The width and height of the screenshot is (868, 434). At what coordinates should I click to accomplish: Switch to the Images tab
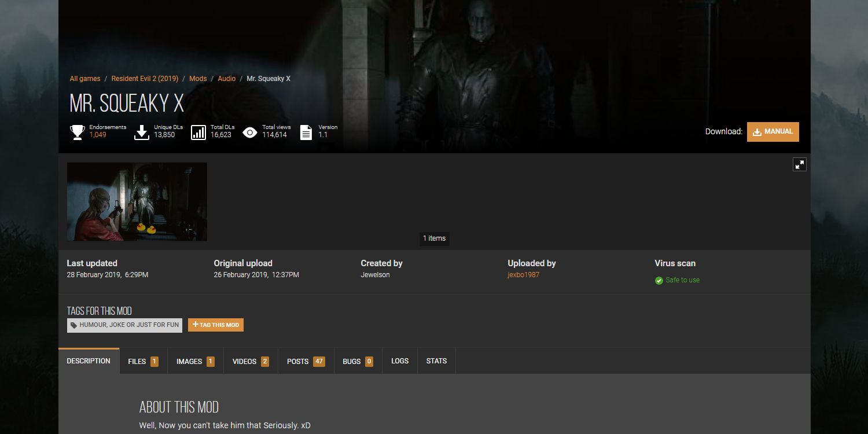point(196,361)
